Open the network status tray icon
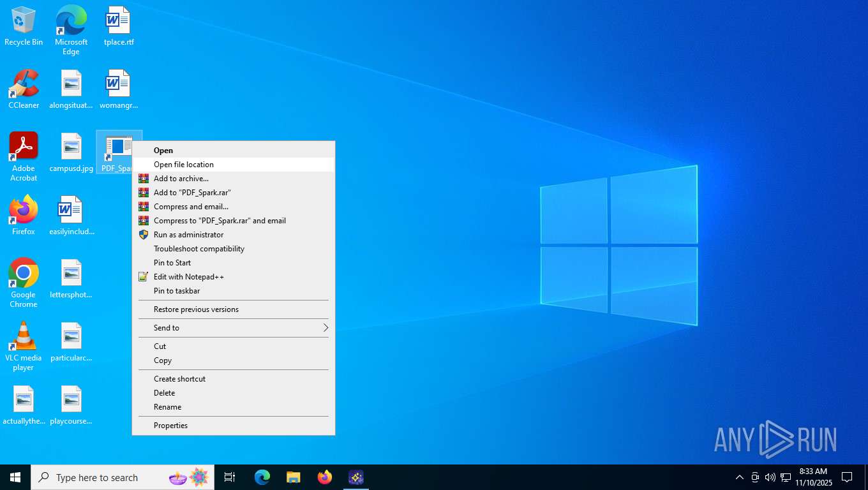The image size is (868, 490). [786, 477]
